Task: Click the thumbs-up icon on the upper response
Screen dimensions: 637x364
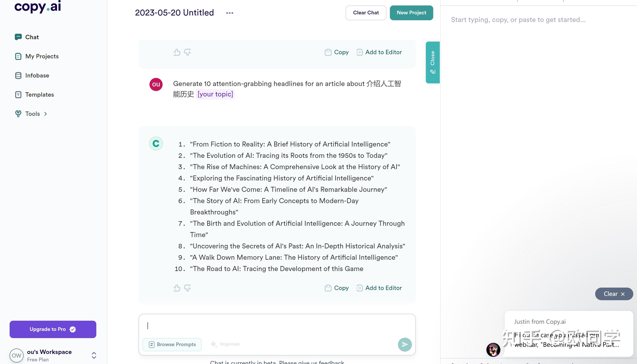Action: [x=177, y=52]
